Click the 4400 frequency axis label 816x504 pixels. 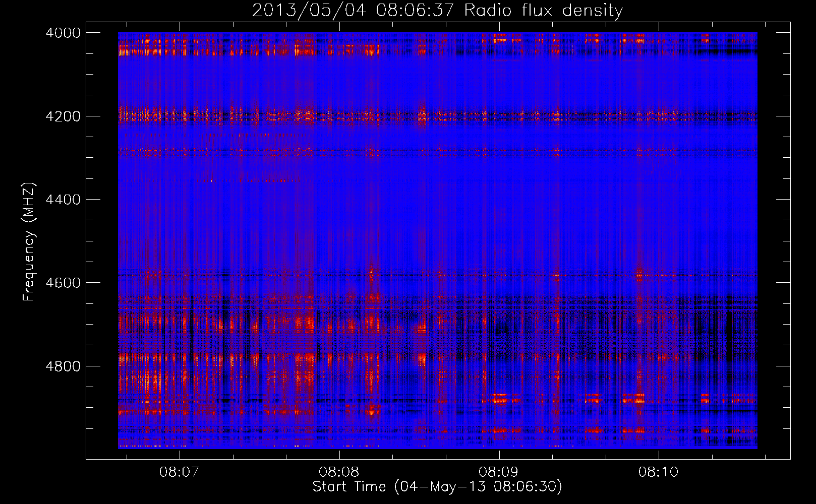click(x=63, y=200)
